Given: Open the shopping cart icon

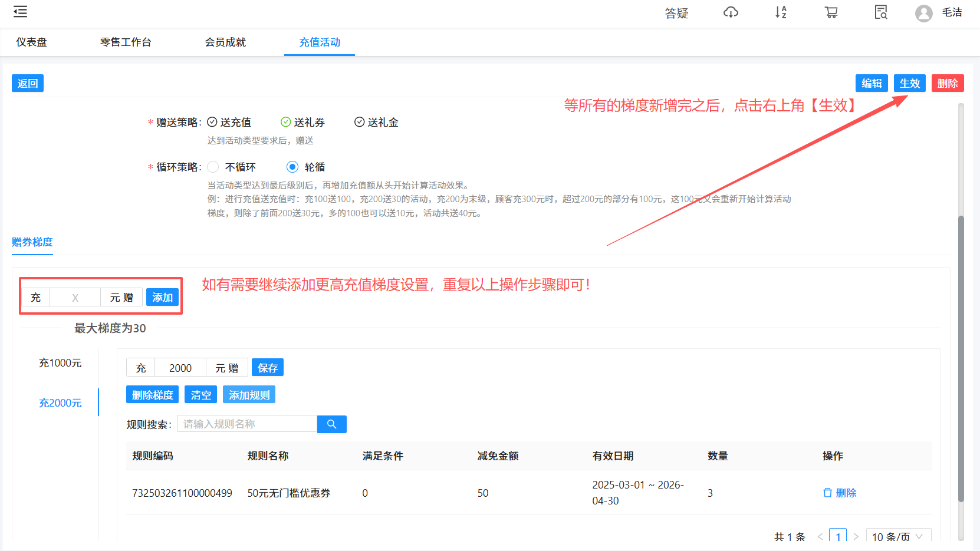Looking at the screenshot, I should click(x=831, y=12).
